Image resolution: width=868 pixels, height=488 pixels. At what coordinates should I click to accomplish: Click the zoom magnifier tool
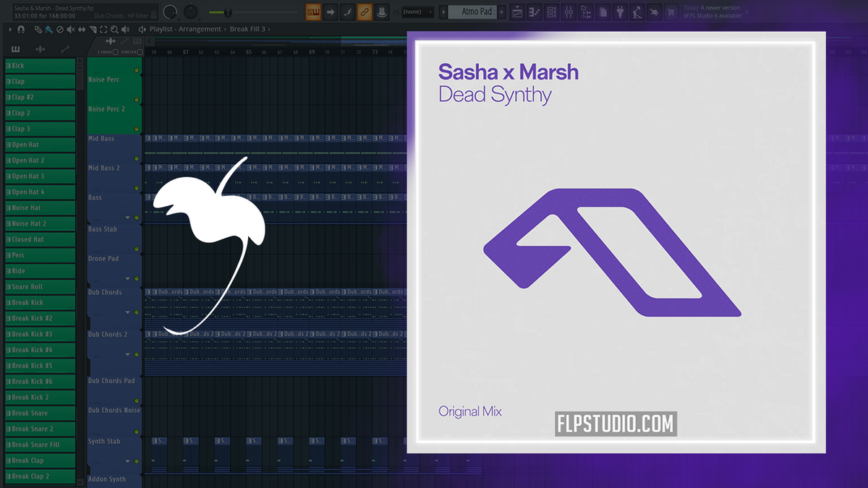tap(114, 30)
